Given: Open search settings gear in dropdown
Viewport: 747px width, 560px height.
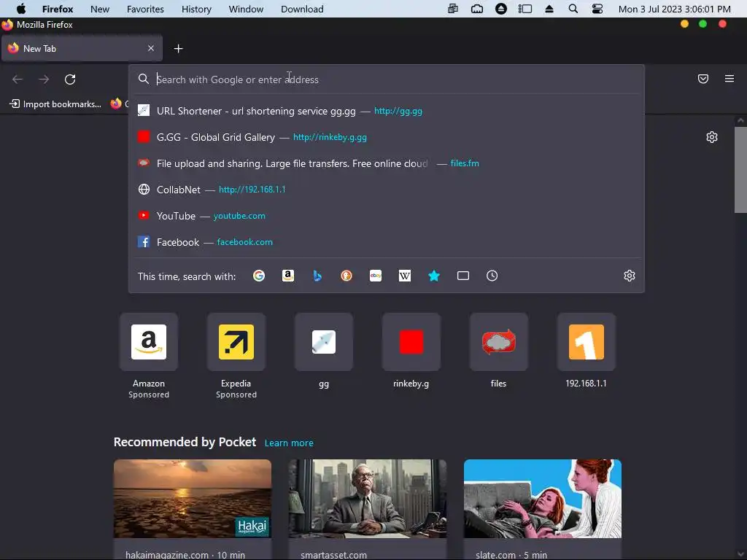Looking at the screenshot, I should click(630, 276).
